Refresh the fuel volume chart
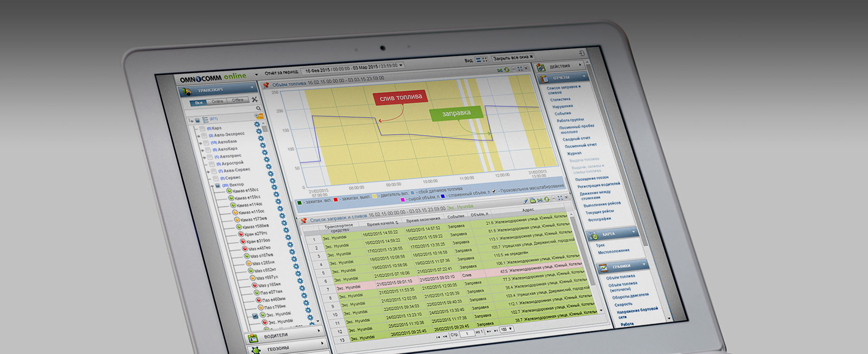Viewport: 868px width, 354px height. coord(506,70)
